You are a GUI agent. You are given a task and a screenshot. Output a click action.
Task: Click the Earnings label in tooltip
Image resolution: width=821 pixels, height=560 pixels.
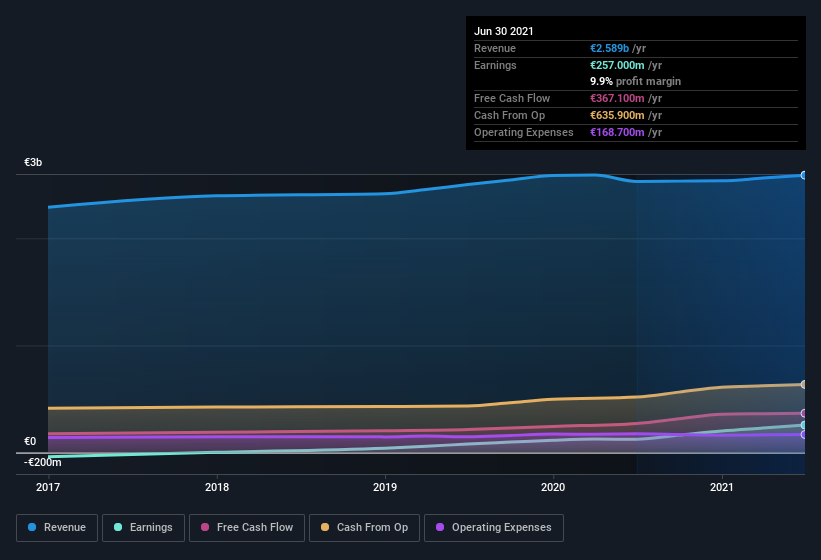pos(495,65)
